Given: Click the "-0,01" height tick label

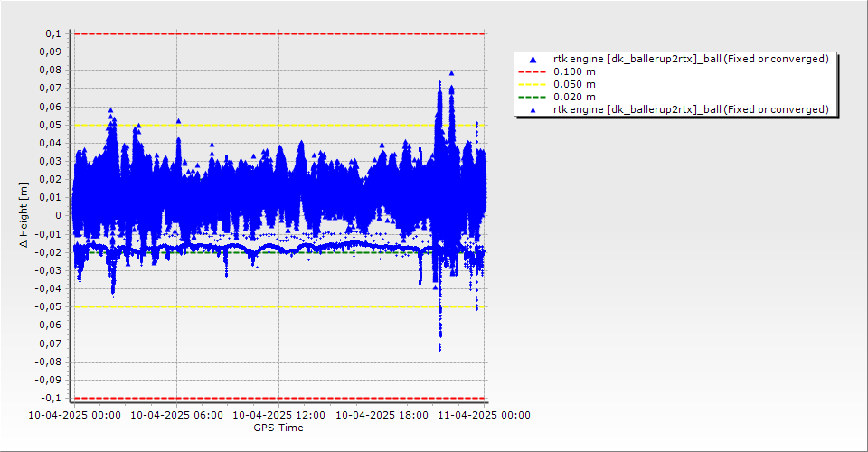Looking at the screenshot, I should pos(49,234).
